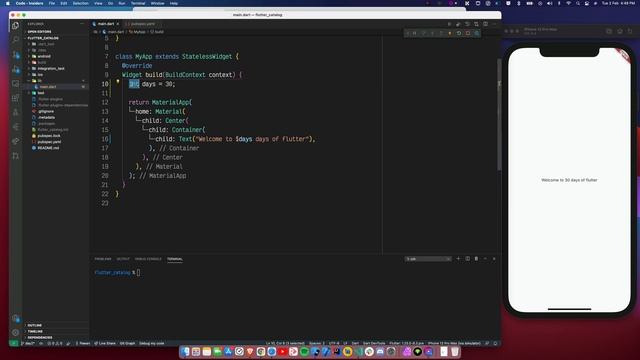
Task: Click the Dart DevTools status bar item
Action: click(374, 343)
